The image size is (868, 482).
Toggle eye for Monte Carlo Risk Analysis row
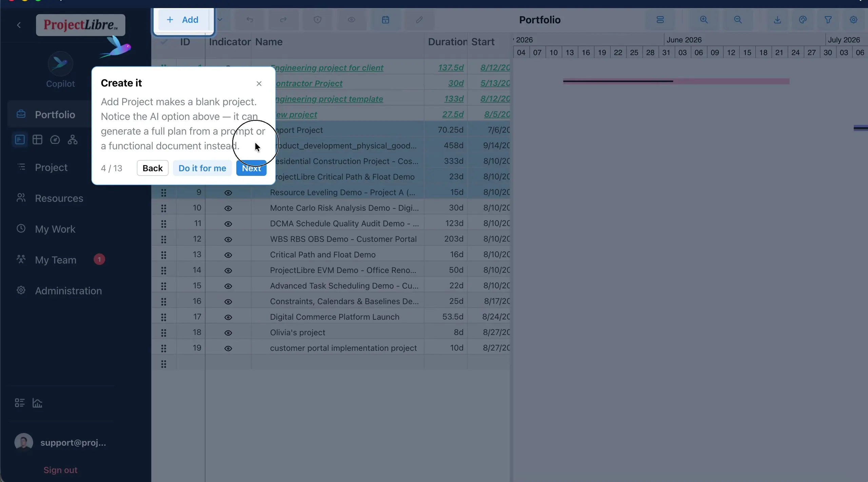coord(228,208)
